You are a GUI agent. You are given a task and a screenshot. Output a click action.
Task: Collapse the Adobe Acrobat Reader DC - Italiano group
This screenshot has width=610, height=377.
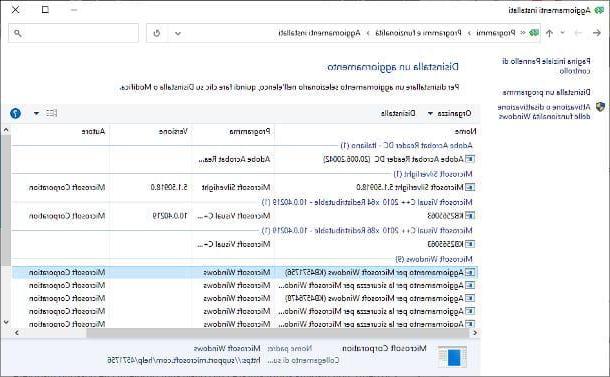click(x=406, y=145)
